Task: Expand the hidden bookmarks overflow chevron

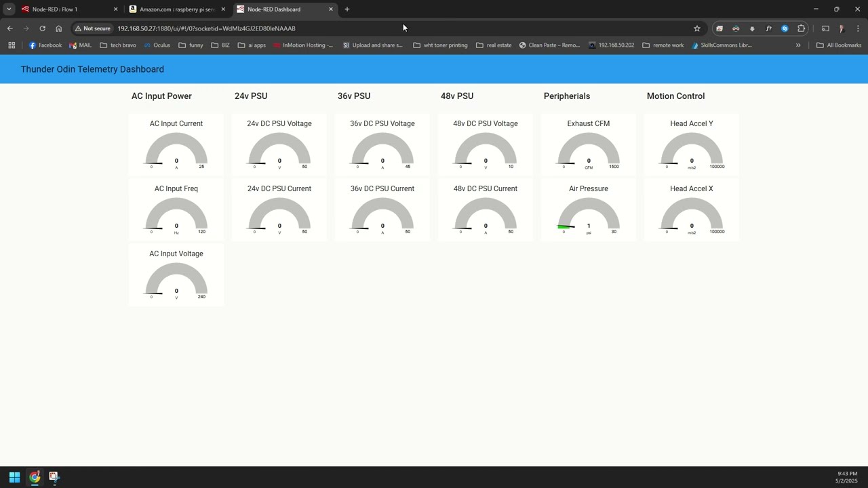Action: point(798,45)
